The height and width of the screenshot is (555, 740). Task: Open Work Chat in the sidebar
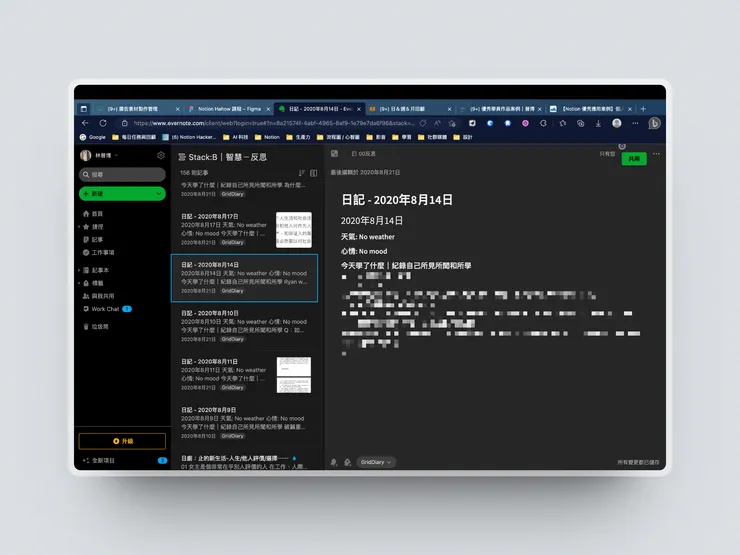pyautogui.click(x=106, y=309)
